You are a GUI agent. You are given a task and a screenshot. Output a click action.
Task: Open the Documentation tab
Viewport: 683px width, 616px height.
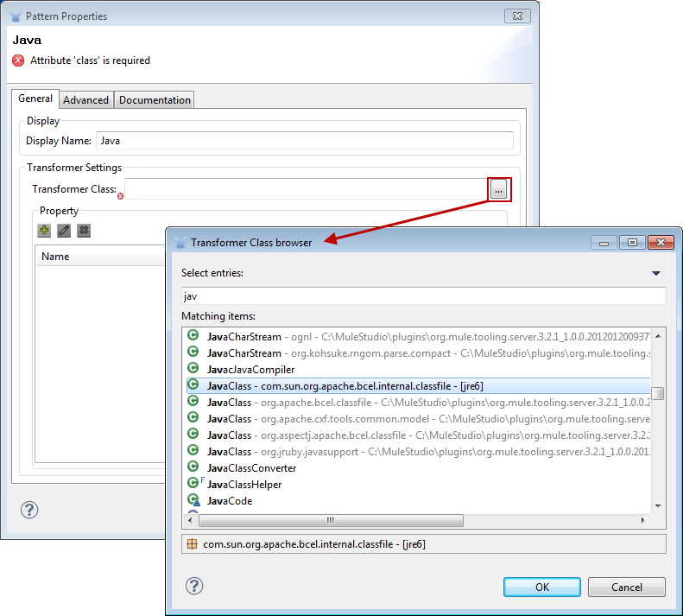(155, 100)
